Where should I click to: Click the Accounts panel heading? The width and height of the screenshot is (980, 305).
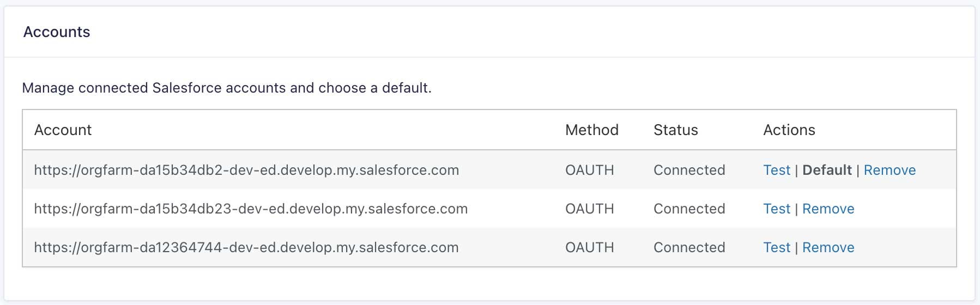[57, 32]
